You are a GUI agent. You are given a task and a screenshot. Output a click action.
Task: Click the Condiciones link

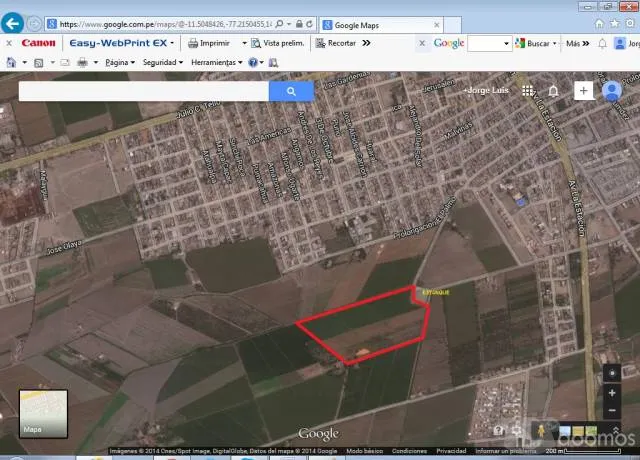pos(409,451)
